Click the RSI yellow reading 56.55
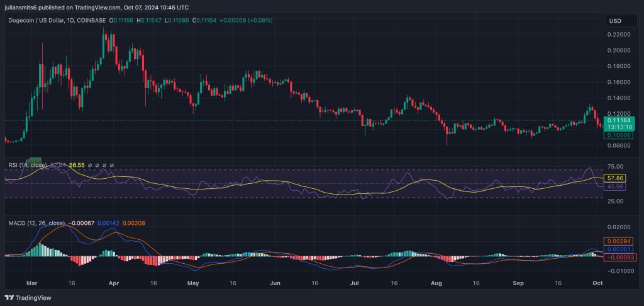Viewport: 644px width, 306px height. (77, 165)
